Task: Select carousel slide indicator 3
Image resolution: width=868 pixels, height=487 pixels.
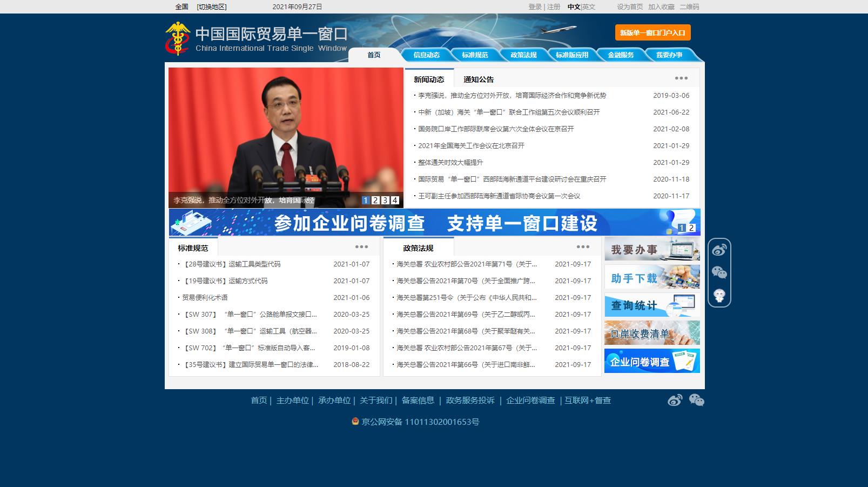Action: pyautogui.click(x=385, y=199)
